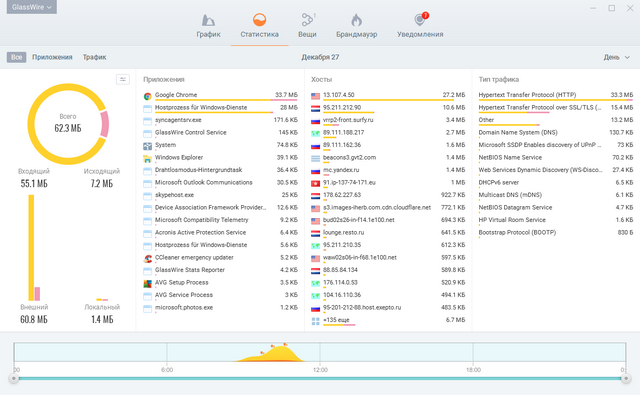Click the grid icon beside +135 еще
This screenshot has height=395, width=640.
[x=316, y=322]
